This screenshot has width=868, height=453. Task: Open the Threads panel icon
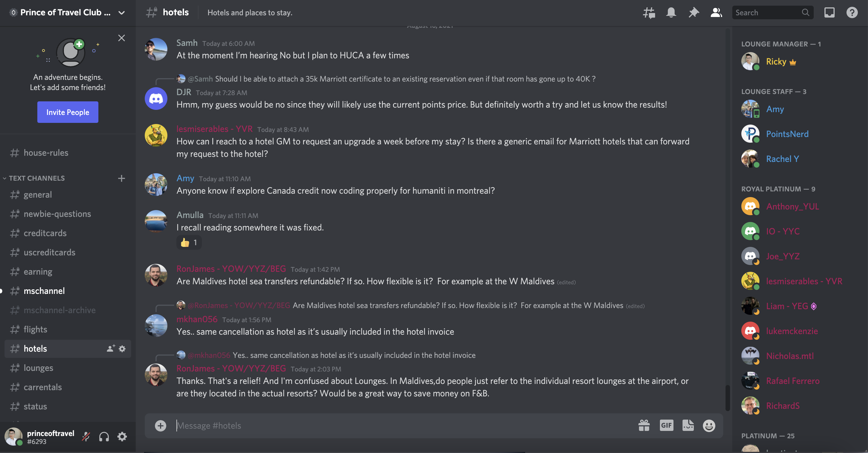(x=649, y=13)
